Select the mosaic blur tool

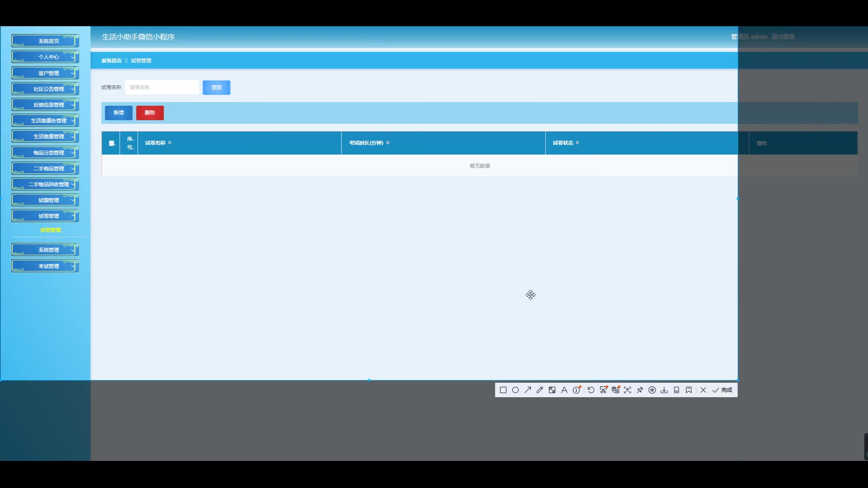[x=552, y=390]
